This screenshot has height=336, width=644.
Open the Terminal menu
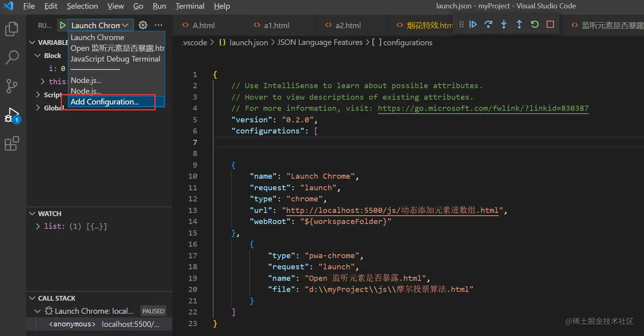click(x=190, y=6)
